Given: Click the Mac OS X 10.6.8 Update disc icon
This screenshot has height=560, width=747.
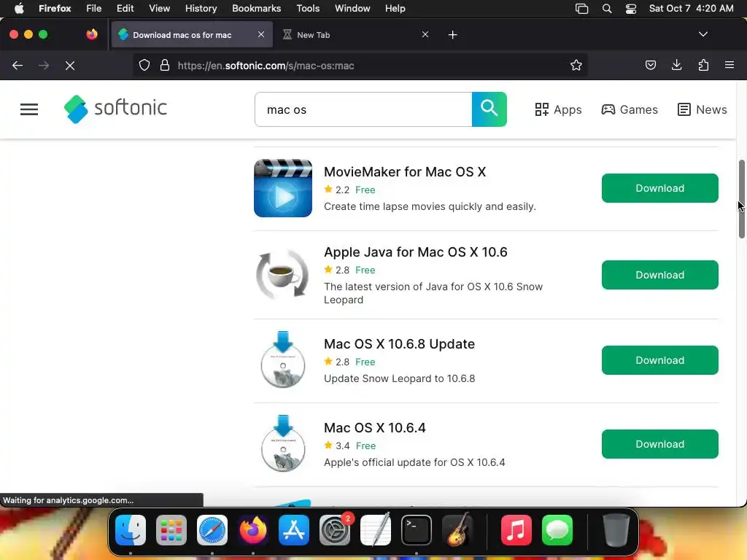Looking at the screenshot, I should click(283, 359).
